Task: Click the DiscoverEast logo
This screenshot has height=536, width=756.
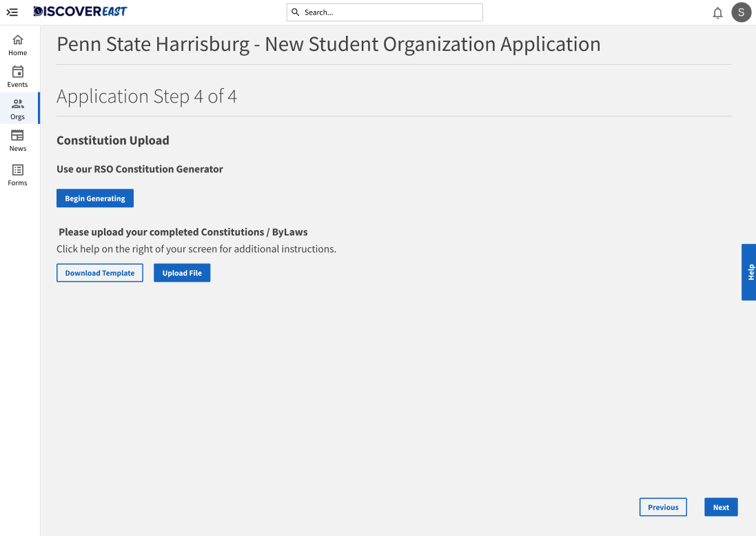Action: click(80, 12)
